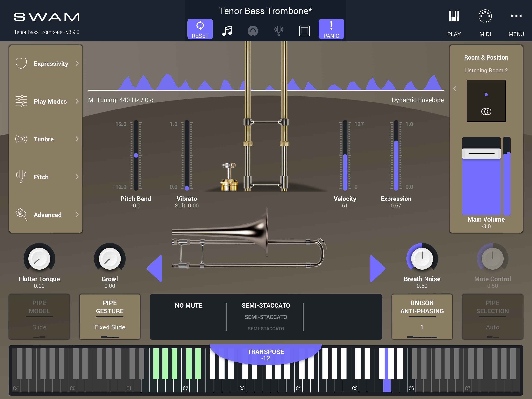Click the Tenor Bass Trombone* preset title
The width and height of the screenshot is (532, 399).
(x=266, y=11)
